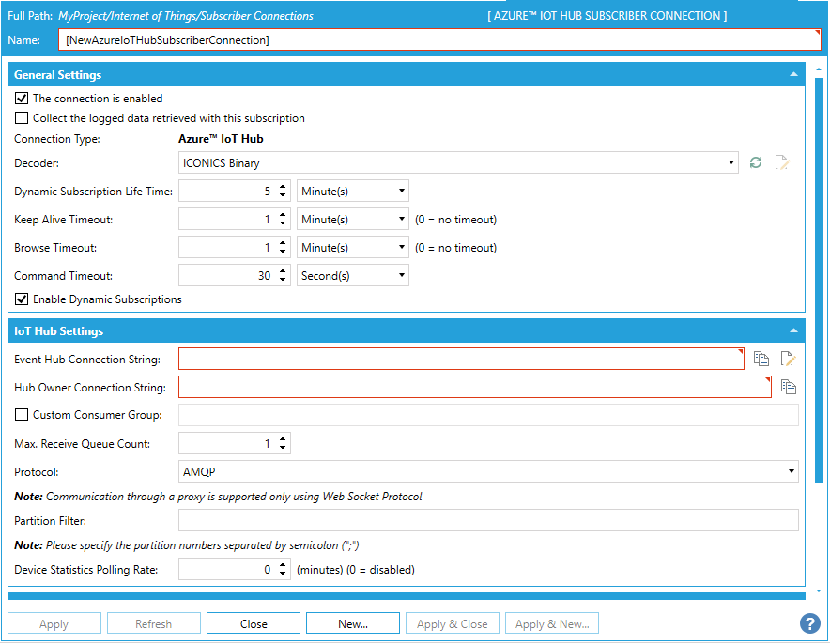Open Command Timeout unit dropdown showing Second(s)
Image resolution: width=830 pixels, height=644 pixels.
pos(353,276)
